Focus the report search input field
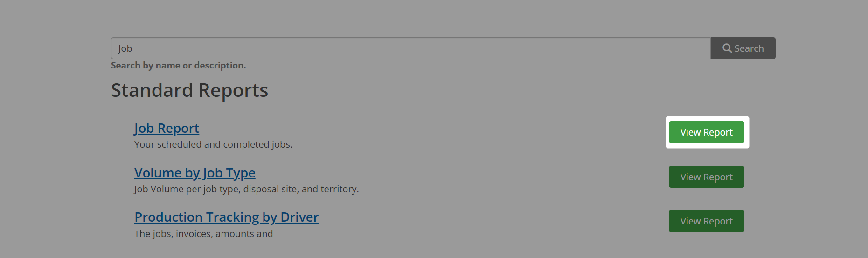The image size is (868, 258). click(x=411, y=48)
